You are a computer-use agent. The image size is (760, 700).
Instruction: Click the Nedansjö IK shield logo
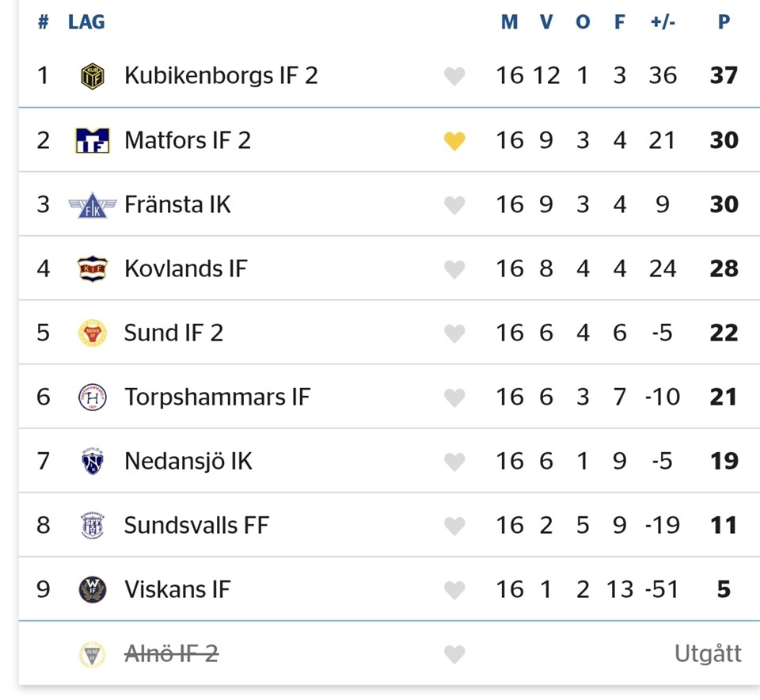(x=93, y=462)
